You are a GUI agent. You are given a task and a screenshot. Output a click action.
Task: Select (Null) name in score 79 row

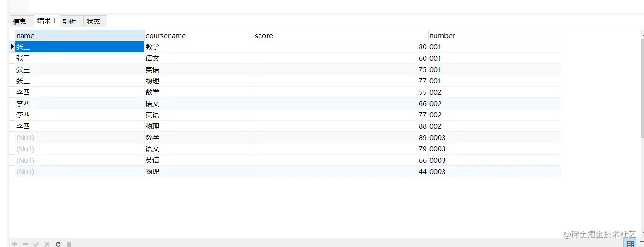pyautogui.click(x=80, y=149)
